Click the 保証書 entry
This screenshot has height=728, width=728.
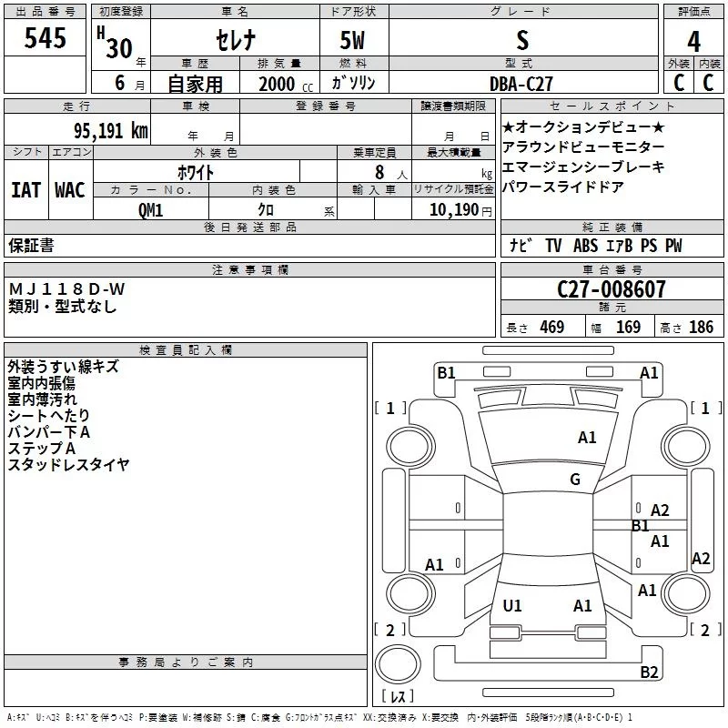(x=31, y=245)
